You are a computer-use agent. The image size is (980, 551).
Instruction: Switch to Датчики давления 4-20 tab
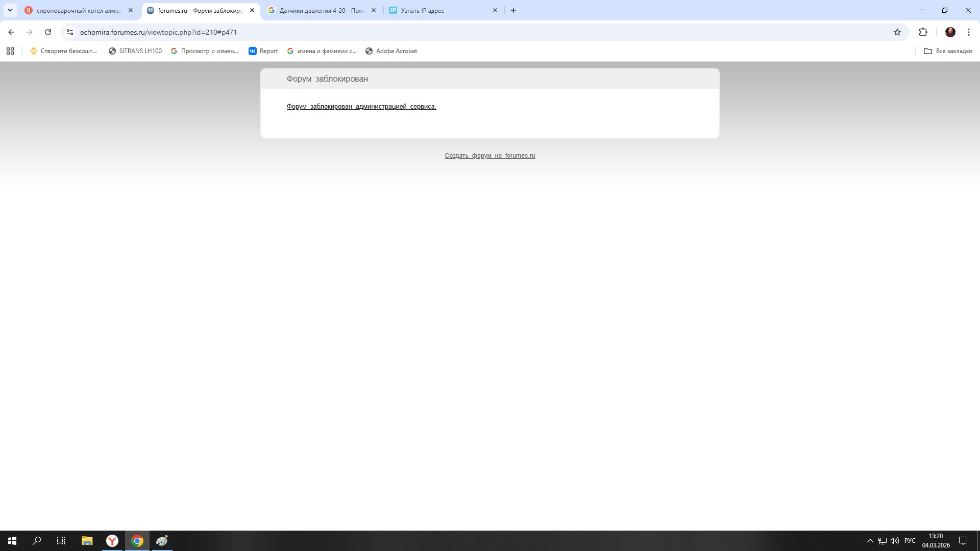(322, 10)
